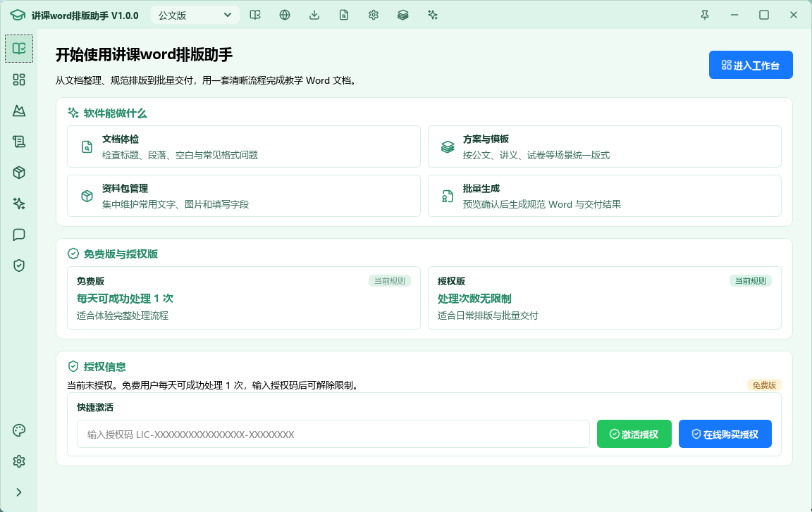
Task: Click the 每天可成功处理 1 次 text
Action: tap(125, 299)
